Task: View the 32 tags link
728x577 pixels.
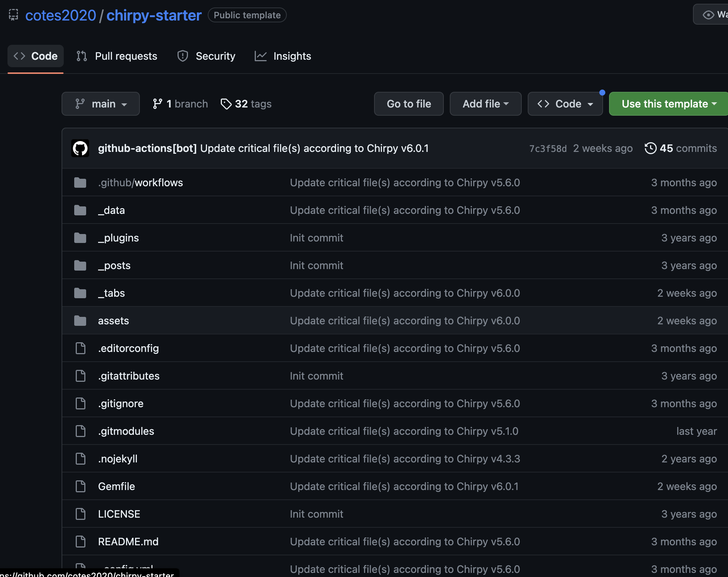Action: [x=246, y=104]
